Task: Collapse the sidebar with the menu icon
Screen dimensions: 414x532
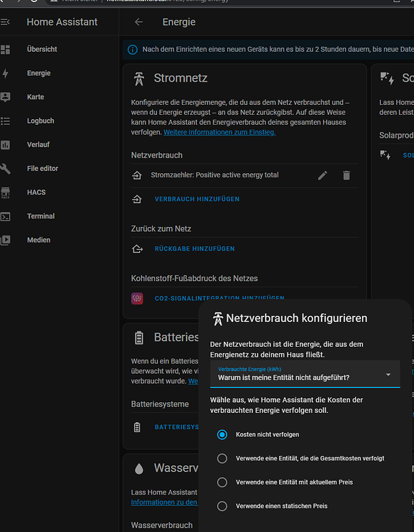Action: 5,22
